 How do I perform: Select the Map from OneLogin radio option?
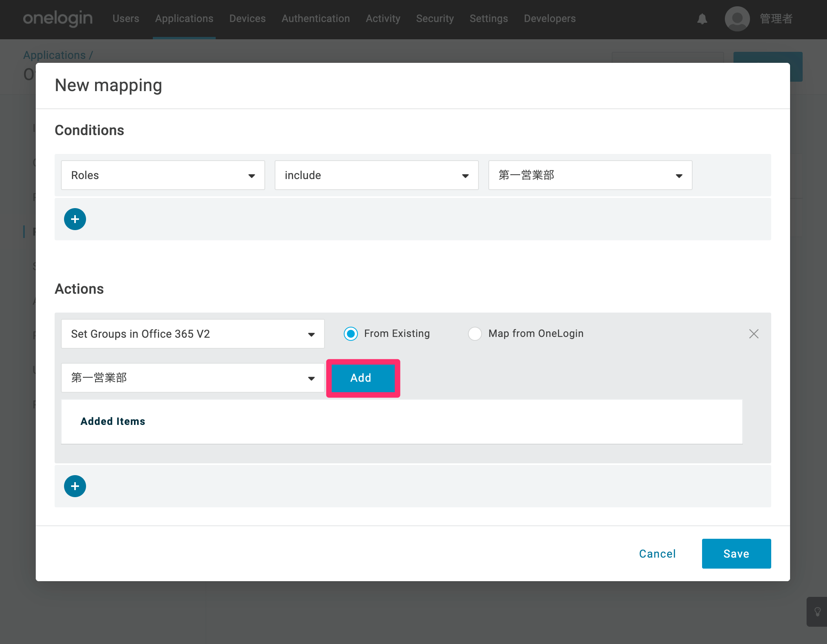tap(475, 334)
